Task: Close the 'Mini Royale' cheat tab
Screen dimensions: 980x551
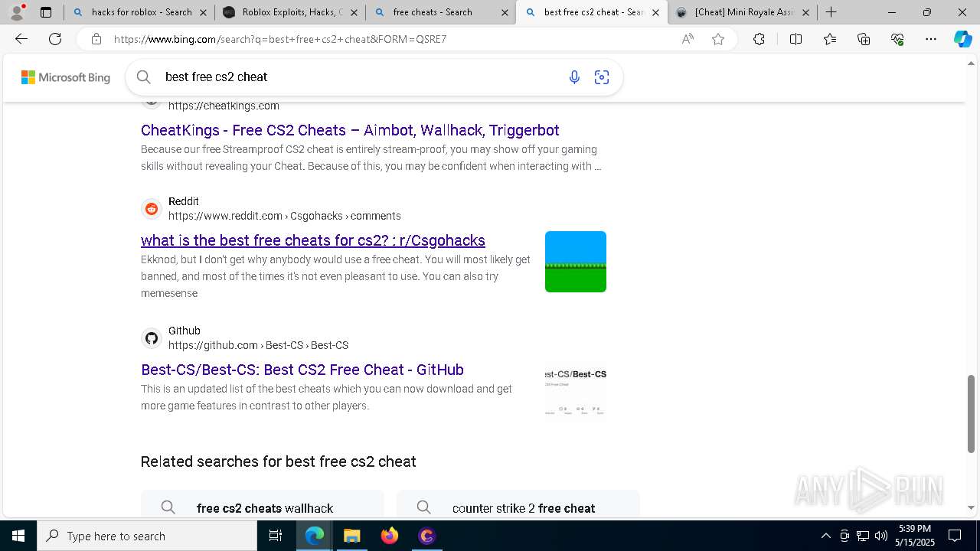Action: pyautogui.click(x=805, y=12)
